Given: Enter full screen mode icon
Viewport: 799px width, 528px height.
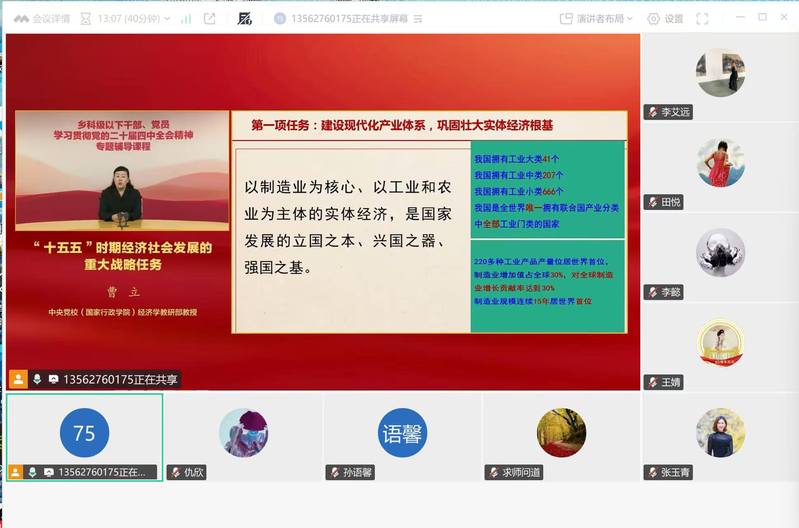Looking at the screenshot, I should [x=702, y=18].
